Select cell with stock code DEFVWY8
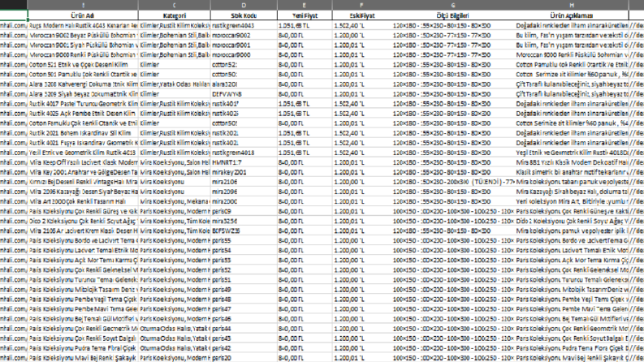Screen dimensions: 644x362 tap(244, 94)
